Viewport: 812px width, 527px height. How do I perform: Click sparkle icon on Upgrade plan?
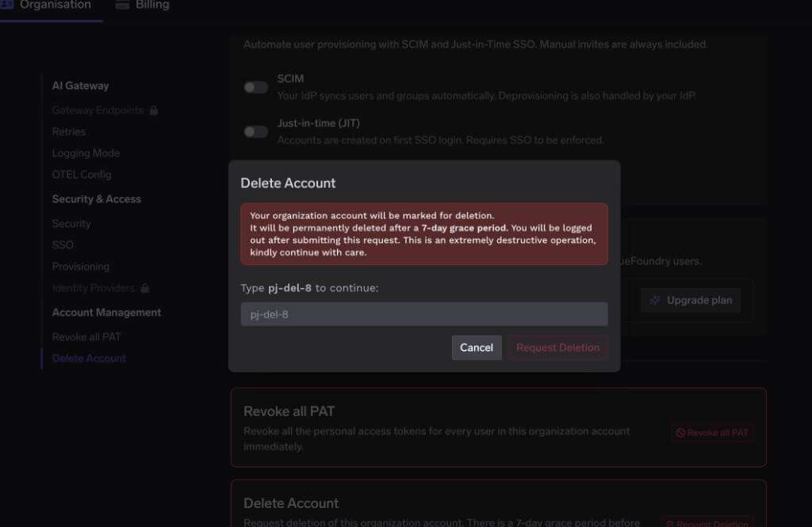pos(654,300)
